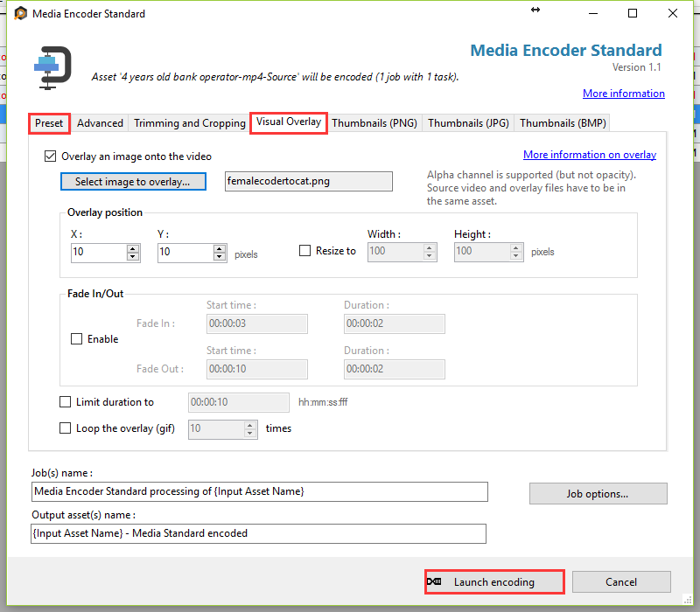Screen dimensions: 700x612
Task: Click the title bar app icon
Action: [21, 14]
